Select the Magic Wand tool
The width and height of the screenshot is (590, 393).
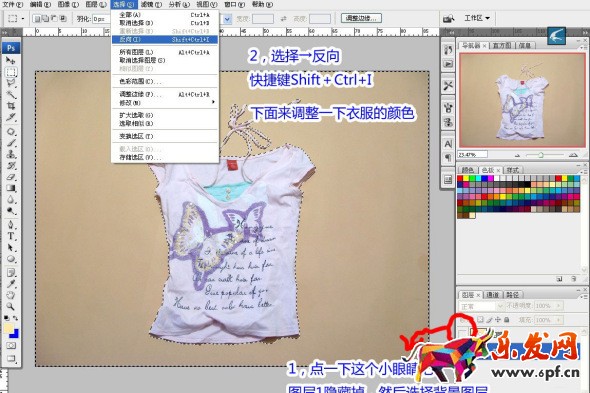point(11,94)
